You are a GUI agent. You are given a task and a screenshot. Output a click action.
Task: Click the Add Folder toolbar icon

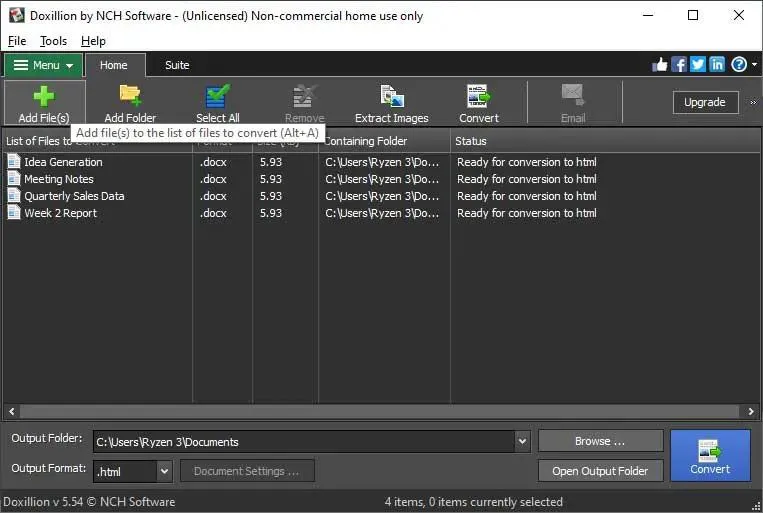(x=130, y=98)
